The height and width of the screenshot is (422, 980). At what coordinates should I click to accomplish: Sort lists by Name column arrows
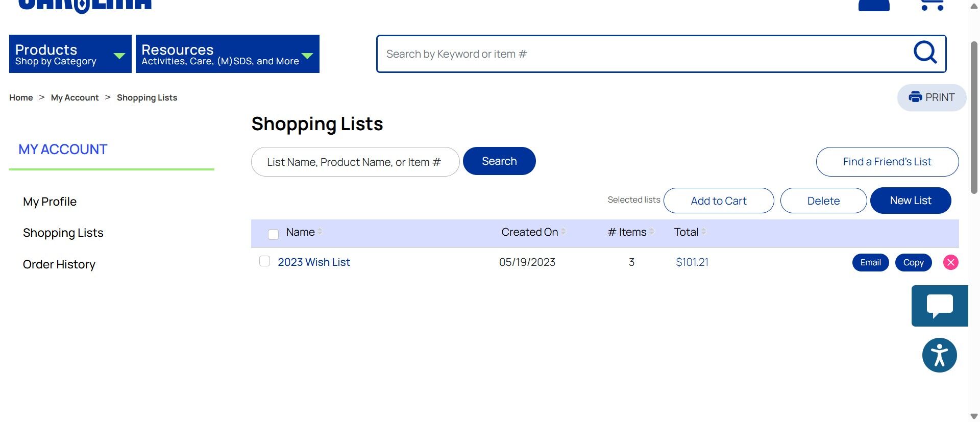[320, 232]
